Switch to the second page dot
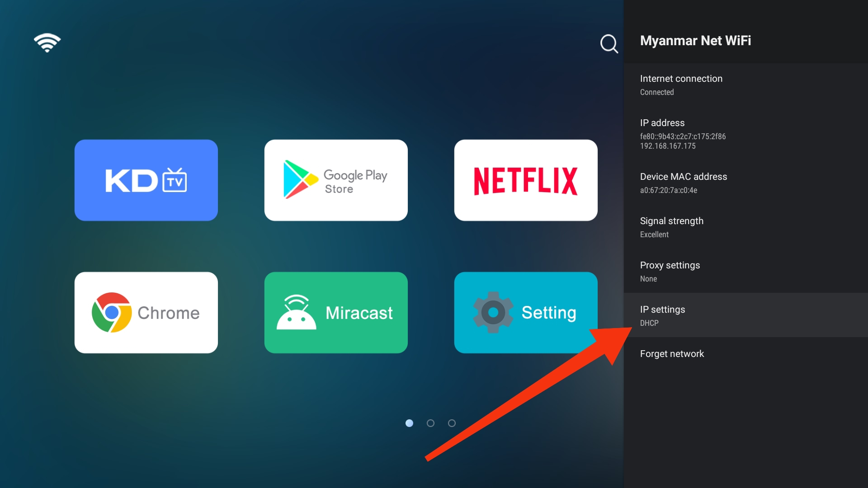Image resolution: width=868 pixels, height=488 pixels. [430, 423]
